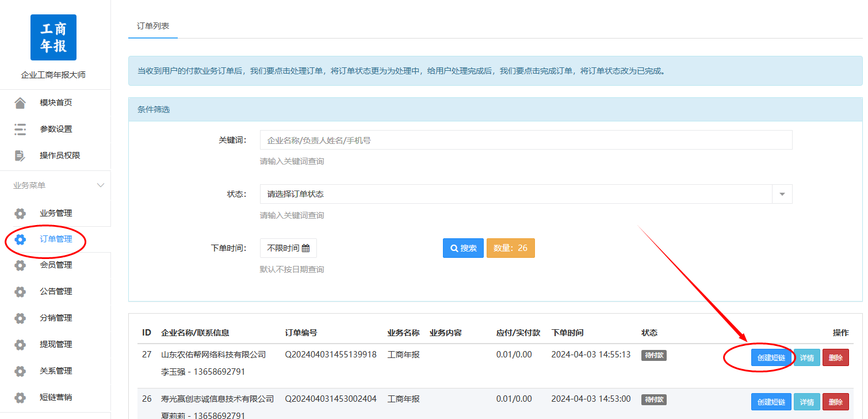Click the dropdown arrow of status select
This screenshot has height=419, width=868.
782,194
